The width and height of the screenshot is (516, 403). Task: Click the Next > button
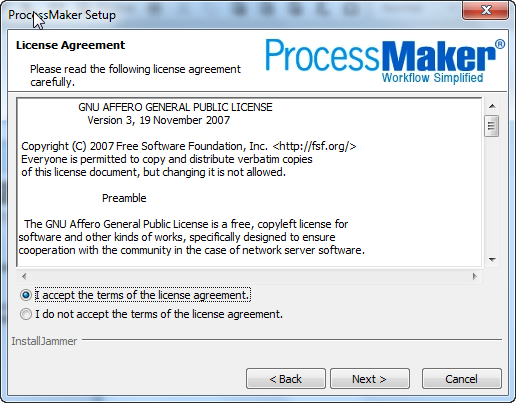[370, 379]
